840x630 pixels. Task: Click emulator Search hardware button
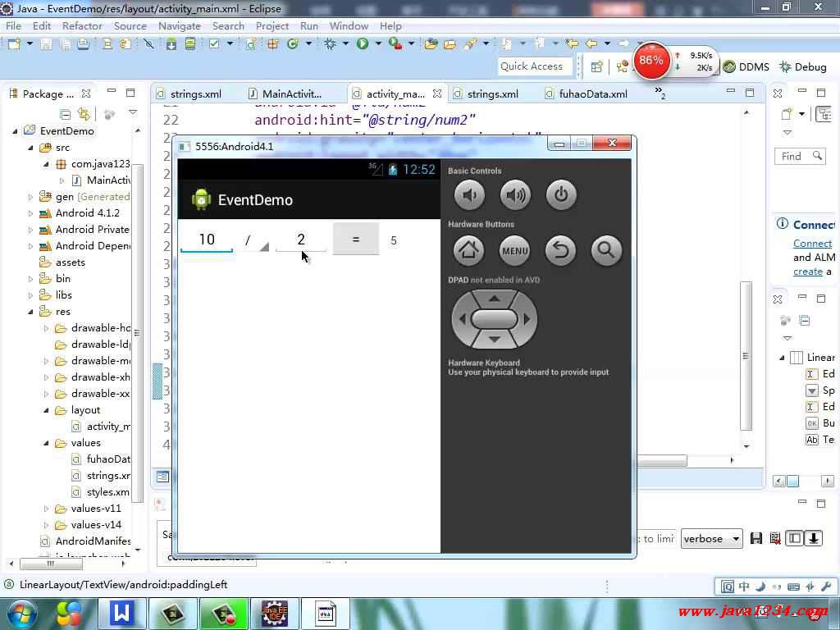tap(606, 250)
